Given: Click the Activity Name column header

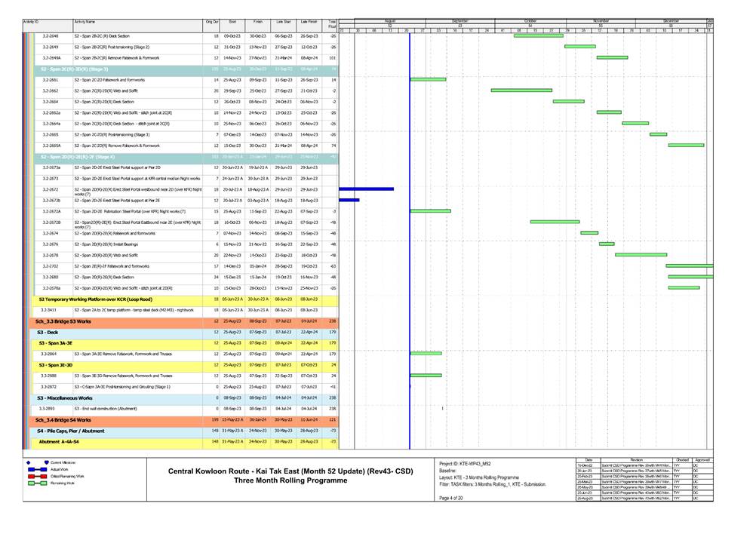Looking at the screenshot, I should coord(85,23).
